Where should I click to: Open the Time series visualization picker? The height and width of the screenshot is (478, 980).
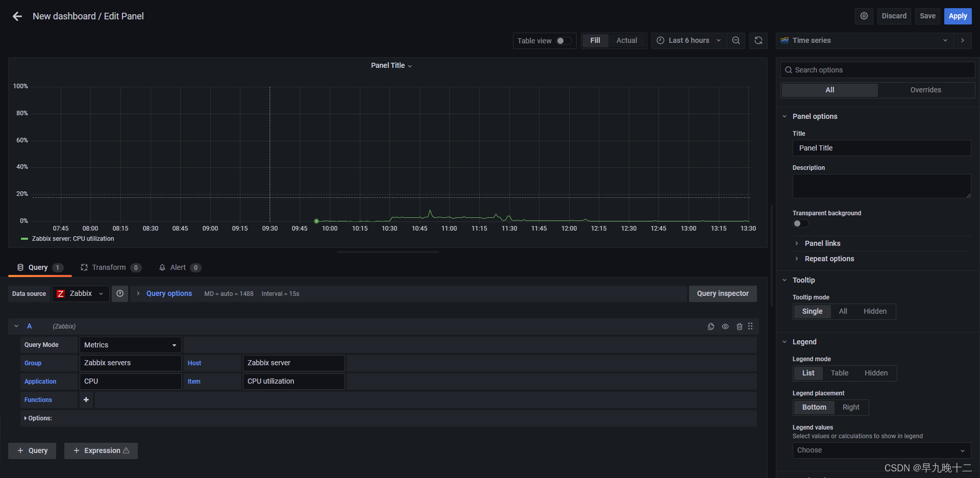tap(865, 40)
